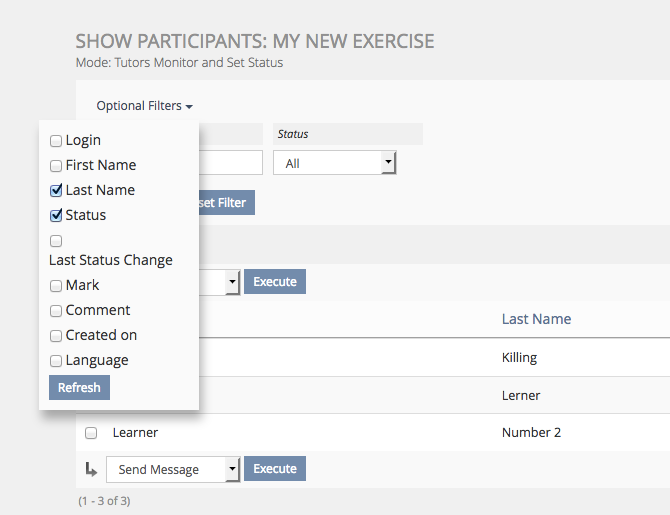670x515 pixels.
Task: Uncheck the Status filter checkbox
Action: [56, 215]
